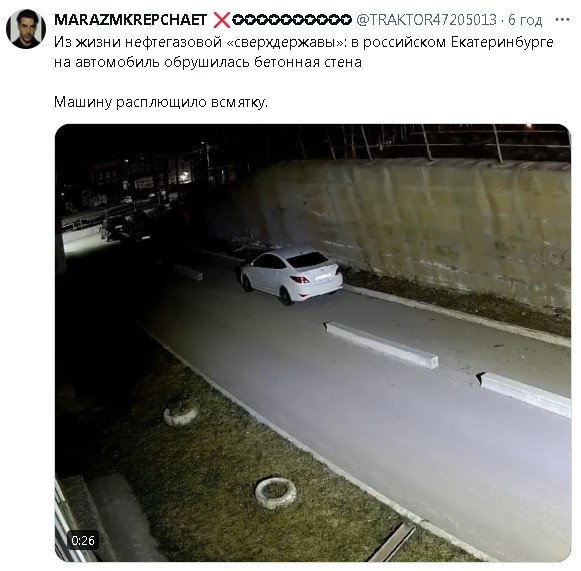Screen dimensions: 581x571
Task: Click the 0:26 video duration badge
Action: tap(83, 541)
